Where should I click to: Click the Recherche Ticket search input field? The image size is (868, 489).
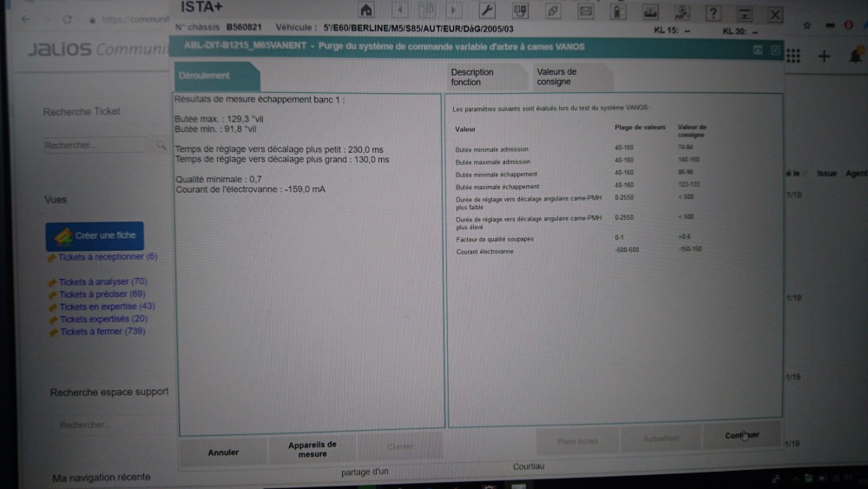[95, 145]
